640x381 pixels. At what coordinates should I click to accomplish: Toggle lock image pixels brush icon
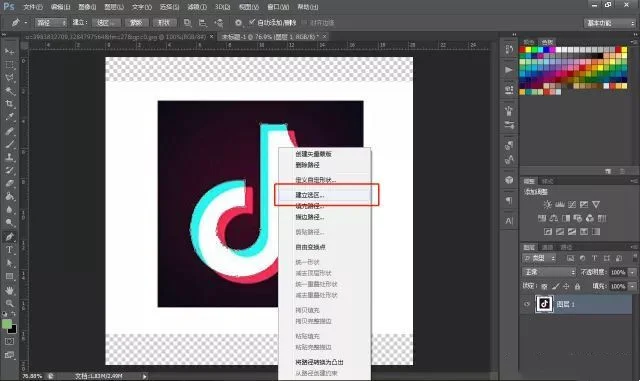click(556, 287)
